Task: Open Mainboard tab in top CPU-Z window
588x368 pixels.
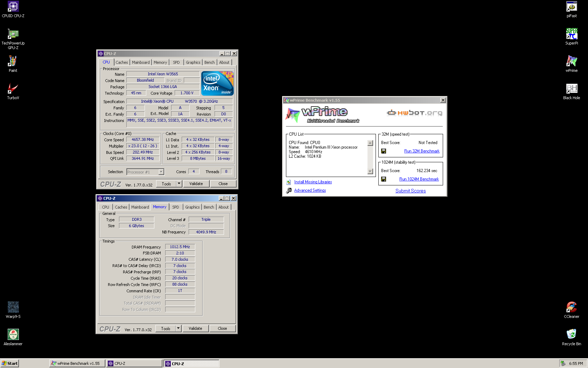Action: point(141,62)
